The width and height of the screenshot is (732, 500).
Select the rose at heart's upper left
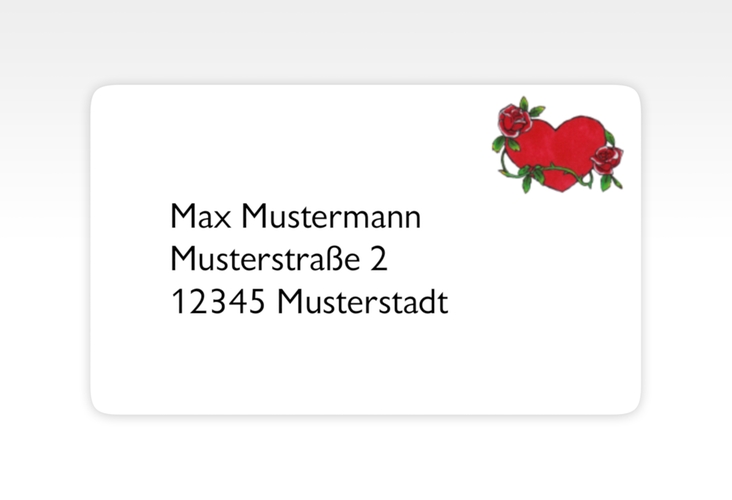(x=514, y=120)
